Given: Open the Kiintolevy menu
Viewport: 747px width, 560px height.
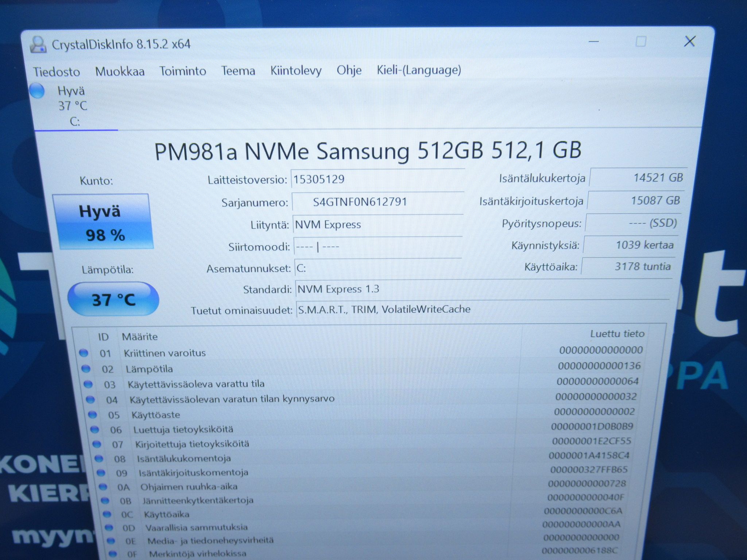Looking at the screenshot, I should click(x=296, y=70).
